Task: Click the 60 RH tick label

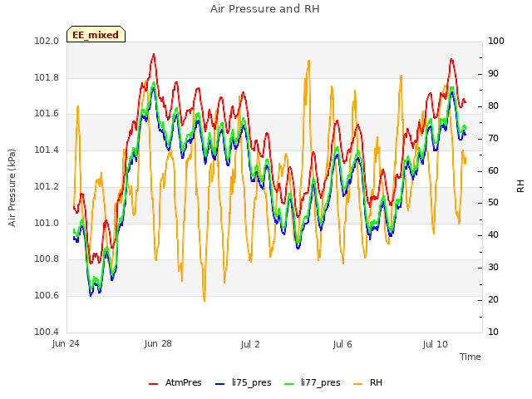Action: coord(493,170)
